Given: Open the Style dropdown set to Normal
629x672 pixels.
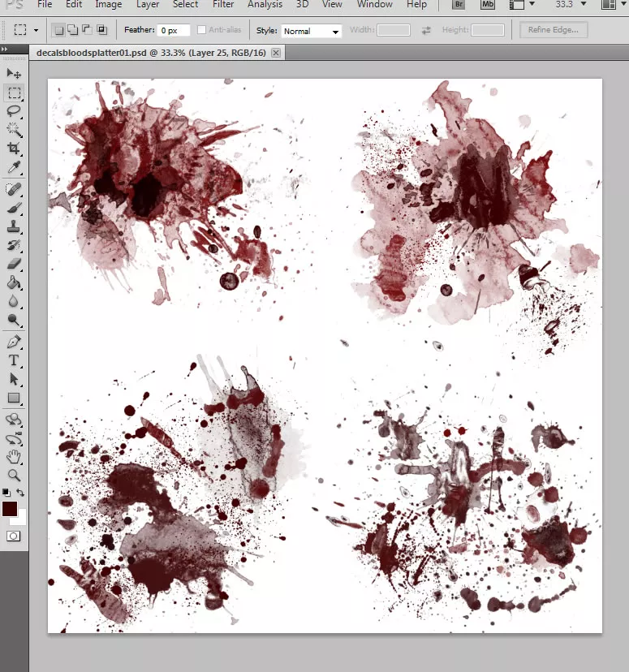Looking at the screenshot, I should coord(311,31).
